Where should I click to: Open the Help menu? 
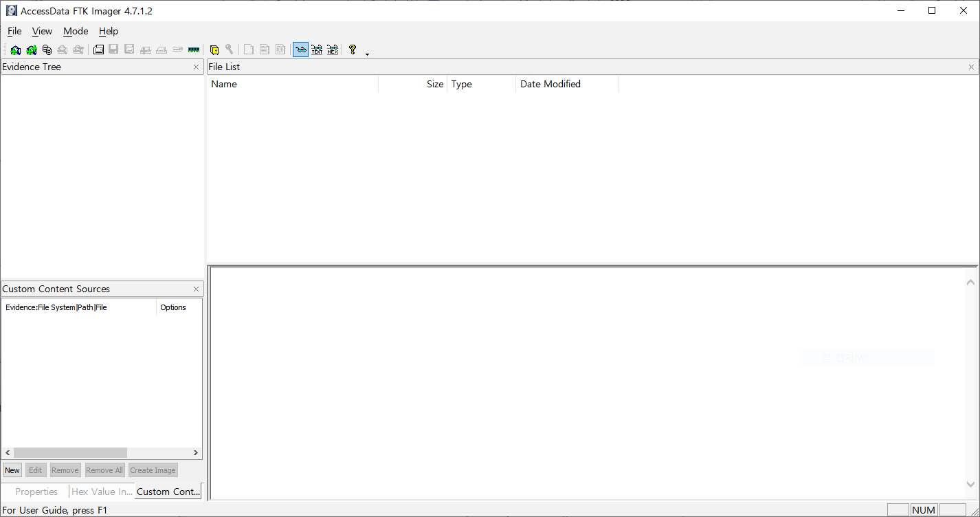pos(109,31)
